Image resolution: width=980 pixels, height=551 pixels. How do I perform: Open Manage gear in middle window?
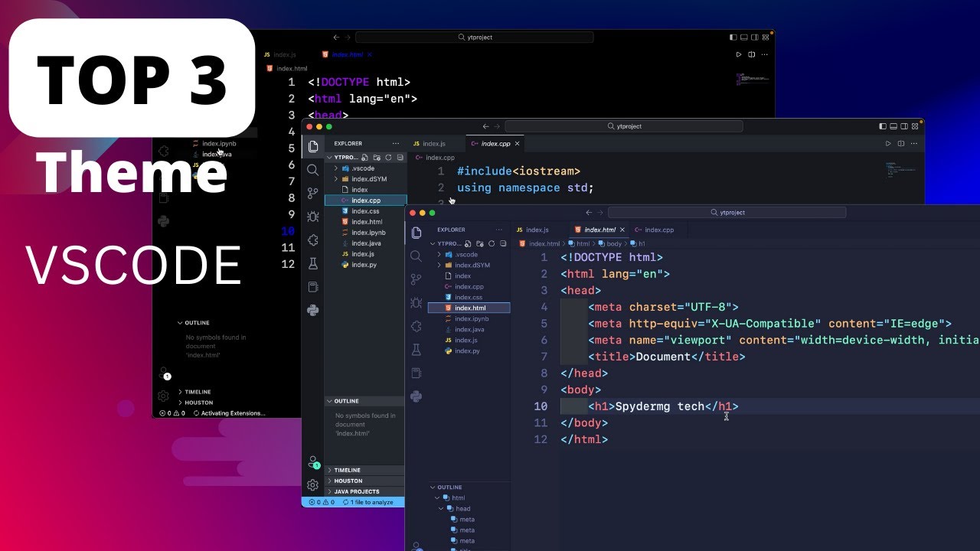[x=312, y=485]
